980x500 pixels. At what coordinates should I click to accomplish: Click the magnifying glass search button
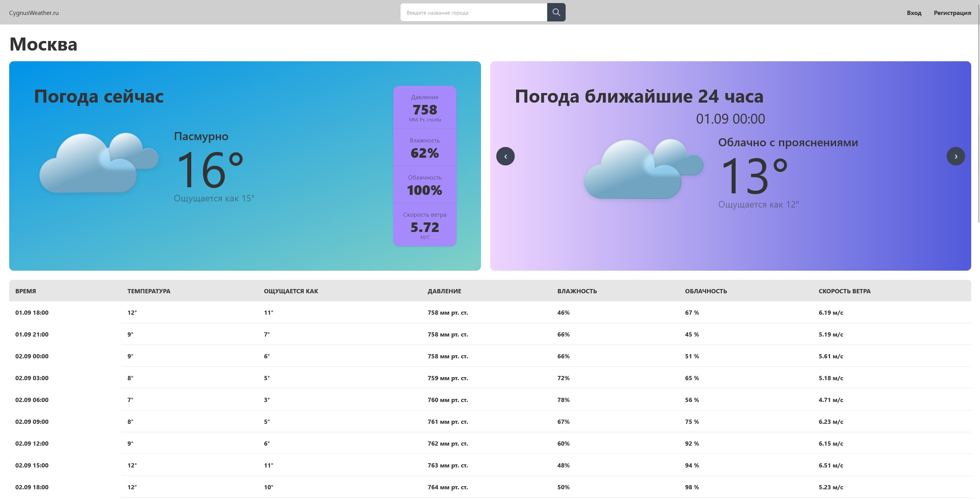pyautogui.click(x=556, y=12)
